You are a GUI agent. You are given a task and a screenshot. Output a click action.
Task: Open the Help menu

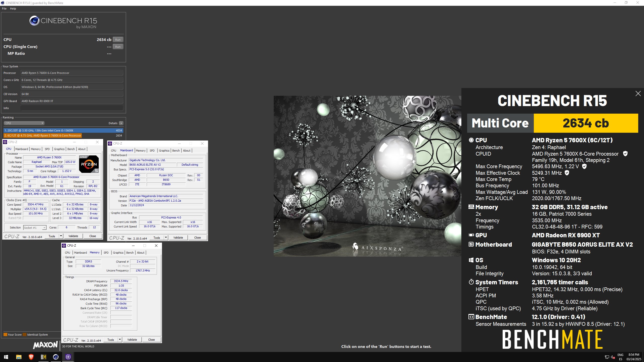click(x=13, y=9)
